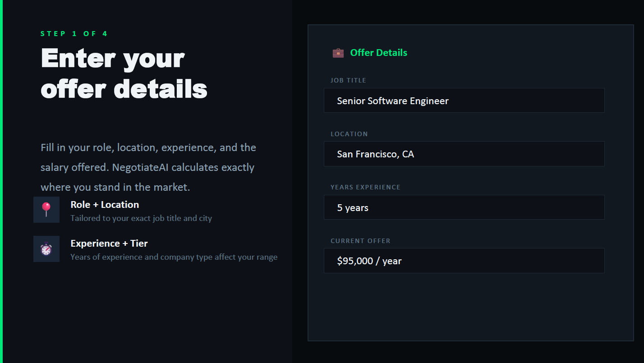Click the green accent bar on left edge
This screenshot has width=644, height=363.
pos(1,181)
